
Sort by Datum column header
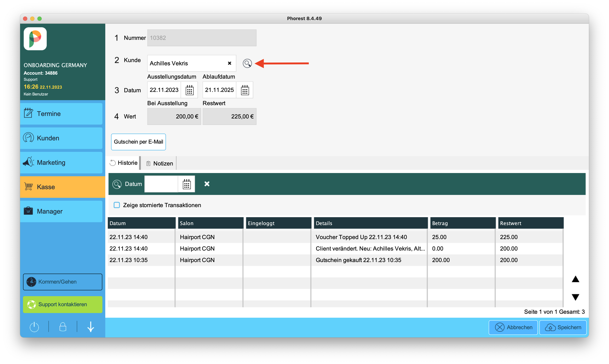pyautogui.click(x=142, y=223)
